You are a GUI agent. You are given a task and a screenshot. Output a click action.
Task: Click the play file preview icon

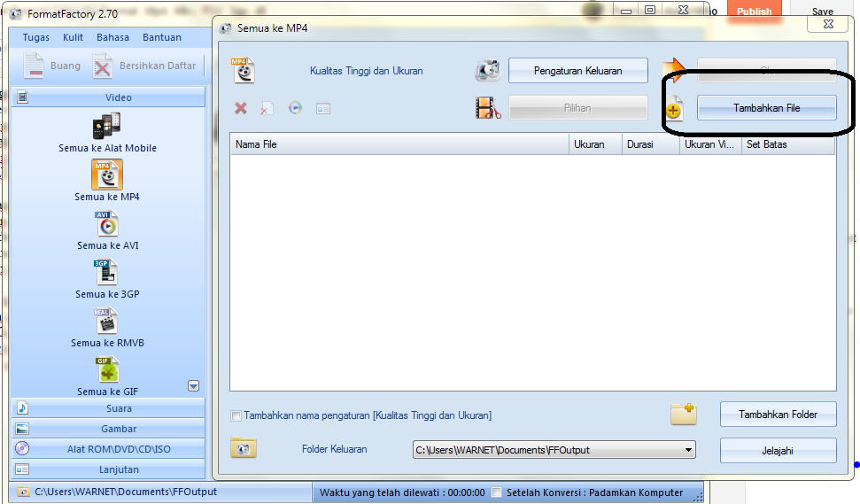point(296,107)
